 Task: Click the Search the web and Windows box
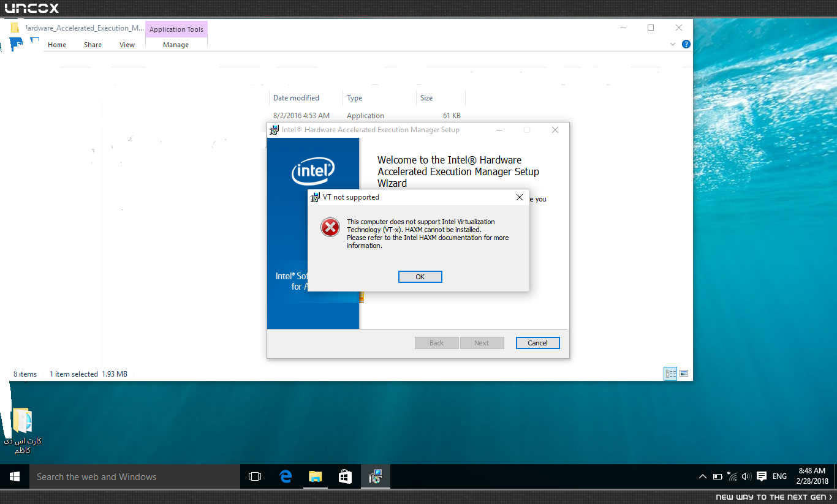[x=135, y=476]
